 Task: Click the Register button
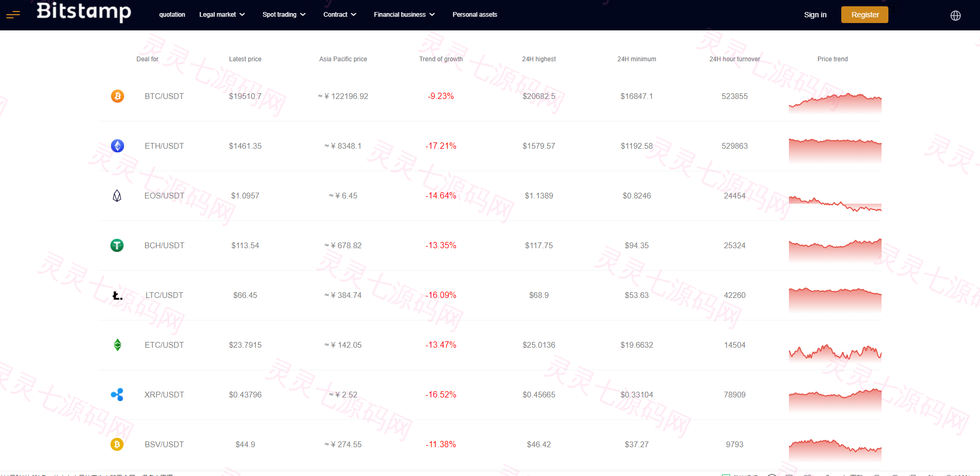pos(865,15)
